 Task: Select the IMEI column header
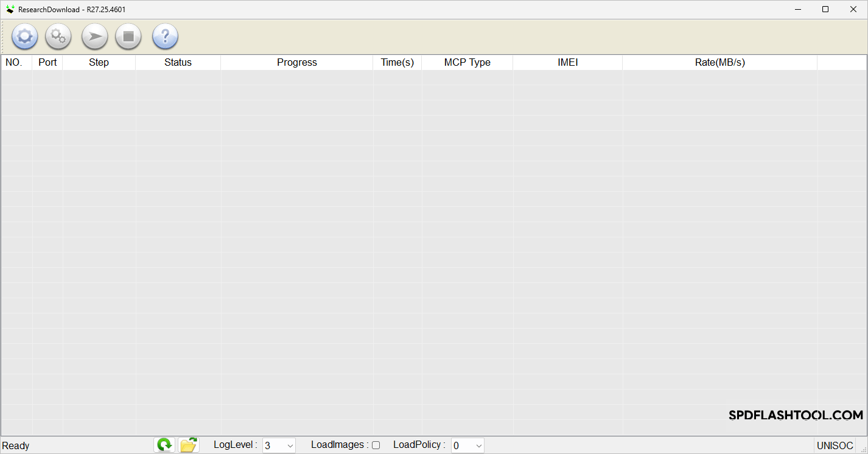[x=567, y=62]
